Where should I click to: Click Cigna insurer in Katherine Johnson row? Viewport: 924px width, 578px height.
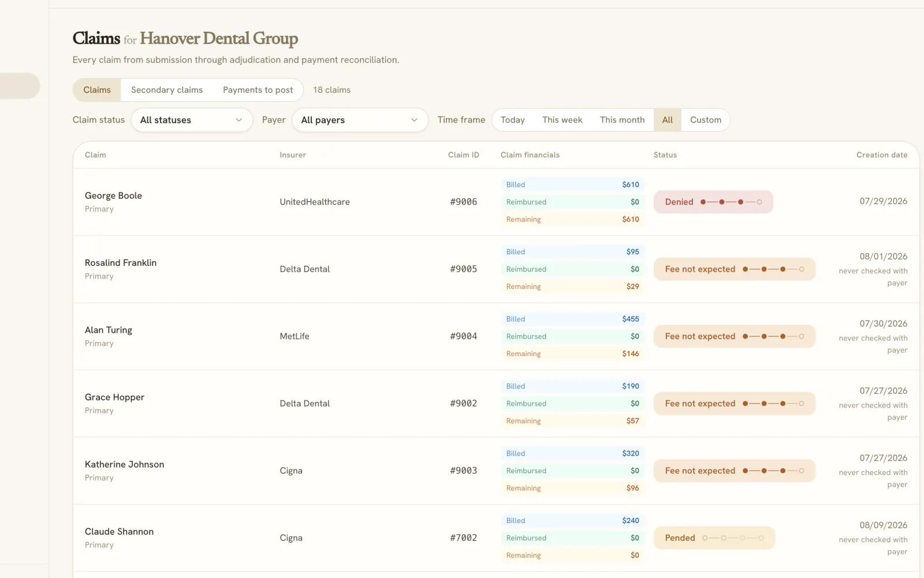(x=291, y=471)
